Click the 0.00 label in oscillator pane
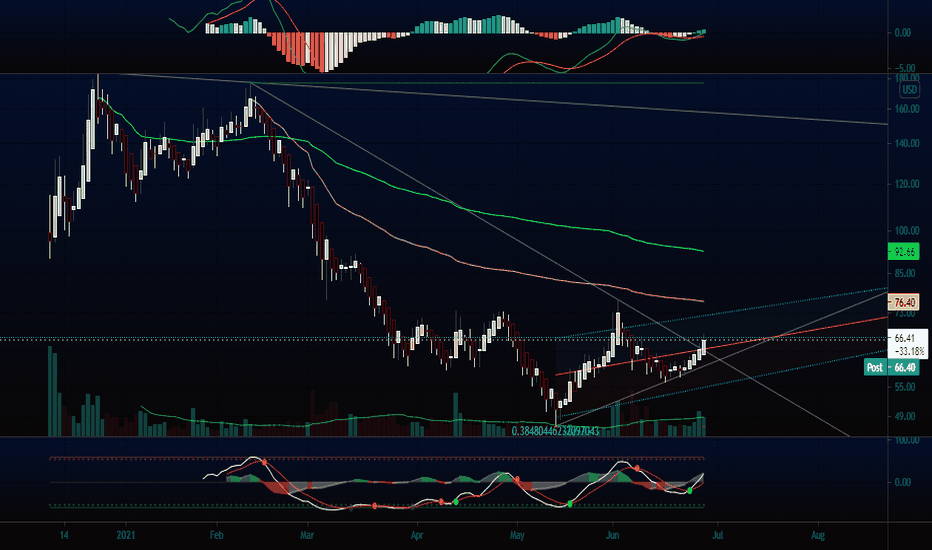The width and height of the screenshot is (932, 550). [x=902, y=482]
